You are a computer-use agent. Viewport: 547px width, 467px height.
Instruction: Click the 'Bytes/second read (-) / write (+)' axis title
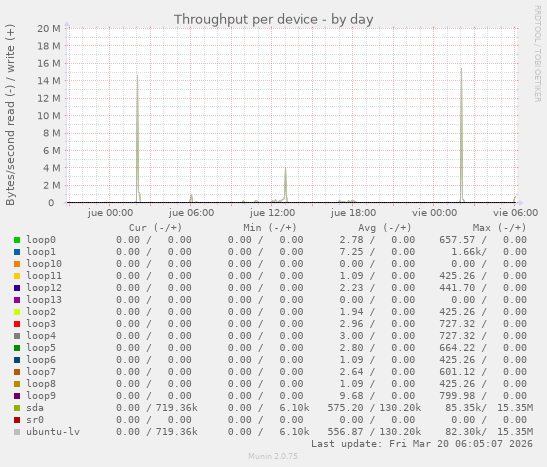(x=10, y=115)
